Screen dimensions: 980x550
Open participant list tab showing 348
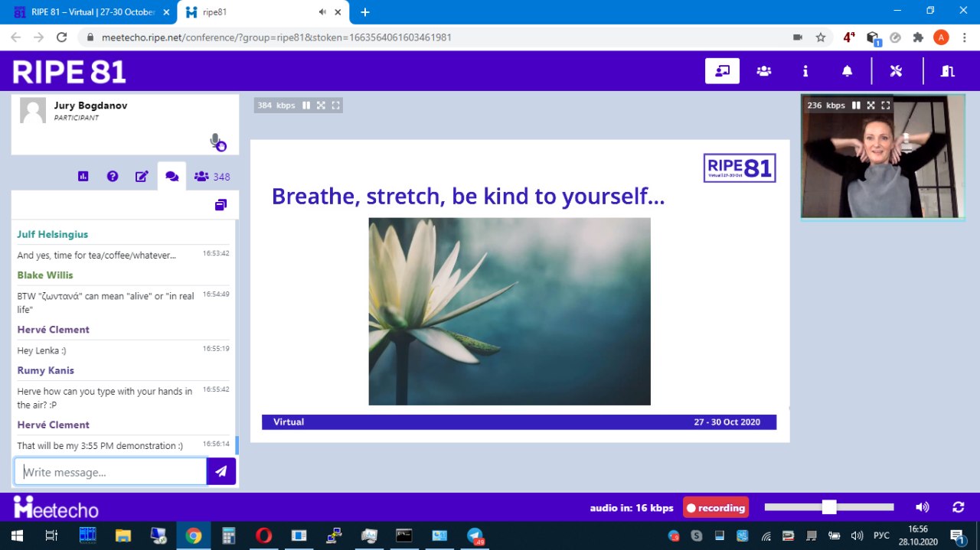(212, 177)
